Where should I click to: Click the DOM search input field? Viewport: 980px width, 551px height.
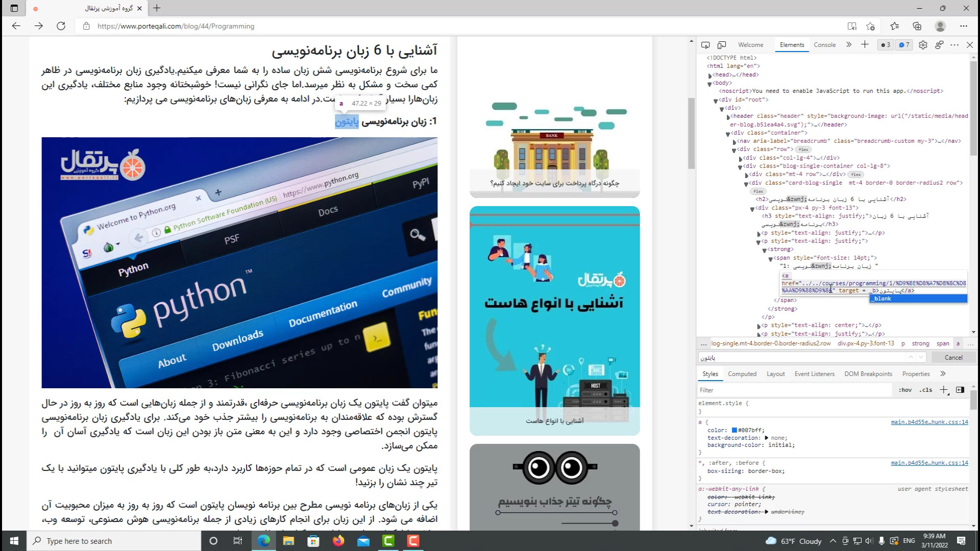(801, 358)
